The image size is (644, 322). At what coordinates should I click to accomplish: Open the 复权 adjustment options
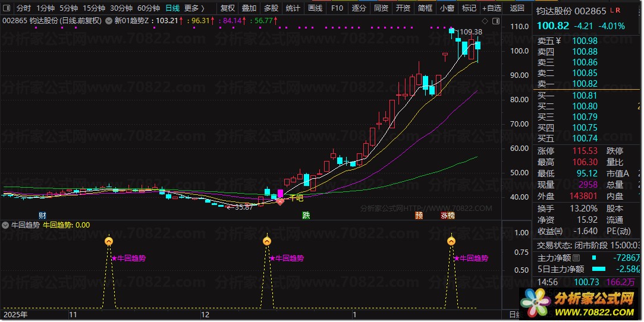227,8
